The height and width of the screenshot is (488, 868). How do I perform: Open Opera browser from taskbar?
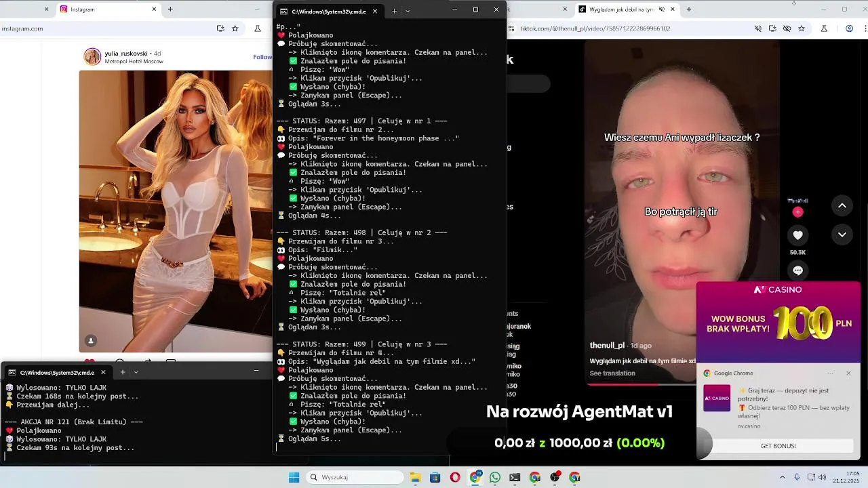pyautogui.click(x=455, y=477)
